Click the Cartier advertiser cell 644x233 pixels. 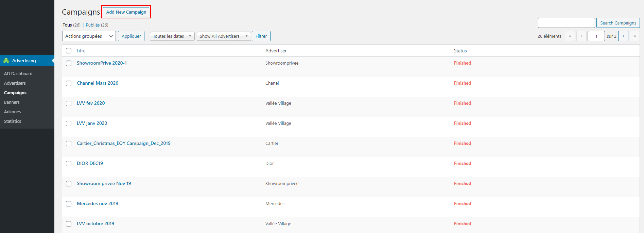[x=272, y=143]
